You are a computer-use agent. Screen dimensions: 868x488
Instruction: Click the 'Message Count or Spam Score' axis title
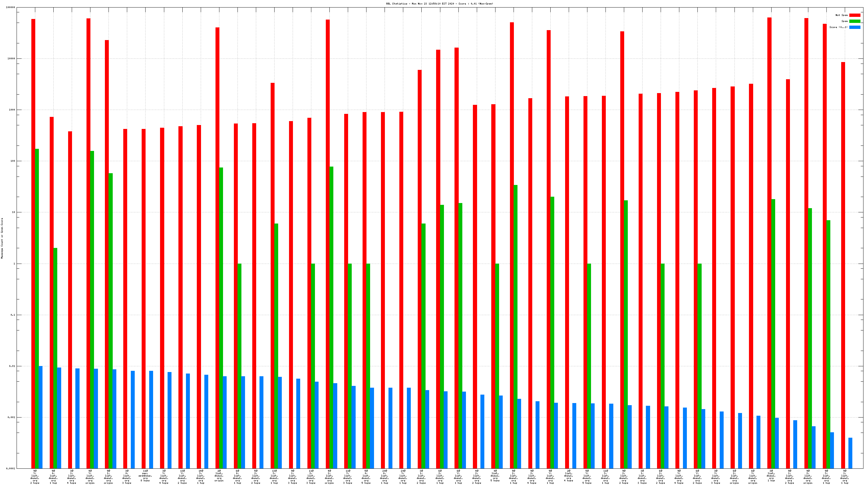(x=2, y=238)
